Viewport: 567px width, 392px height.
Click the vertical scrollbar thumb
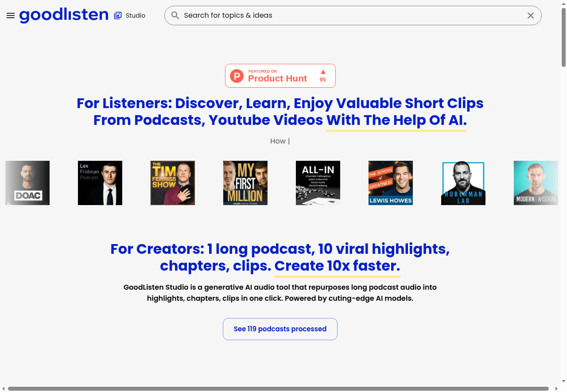point(563,38)
